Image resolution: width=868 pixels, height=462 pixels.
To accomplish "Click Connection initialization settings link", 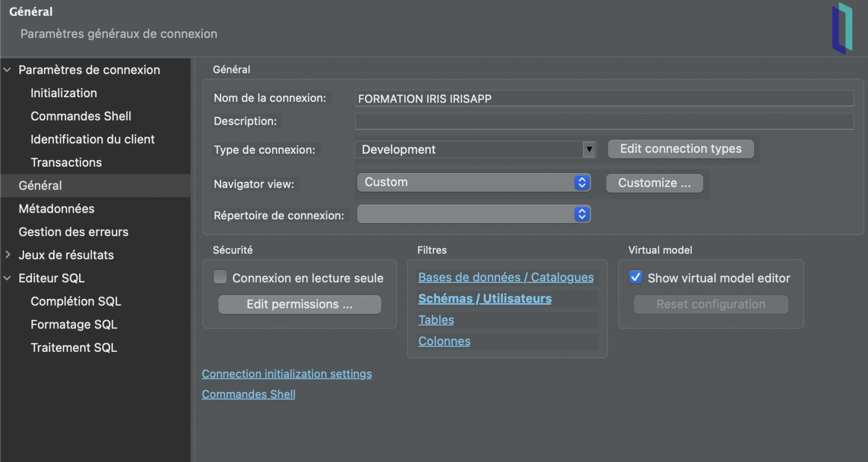I will 286,374.
